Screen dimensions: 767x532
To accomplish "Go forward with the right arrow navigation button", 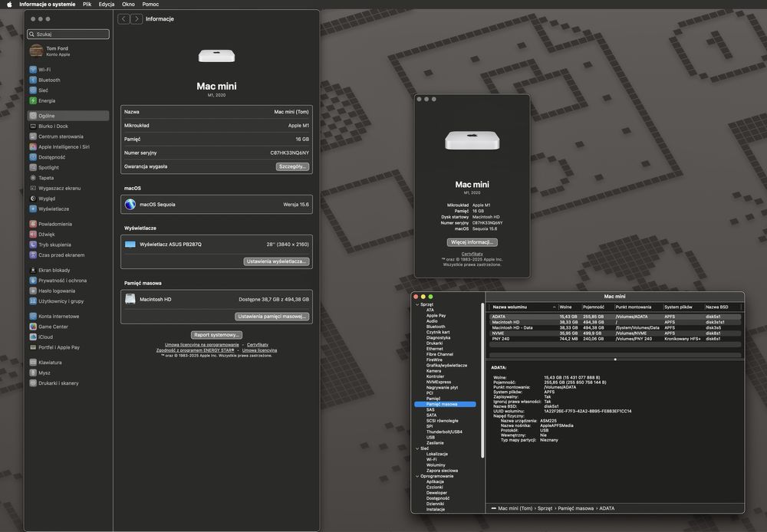I will click(137, 18).
